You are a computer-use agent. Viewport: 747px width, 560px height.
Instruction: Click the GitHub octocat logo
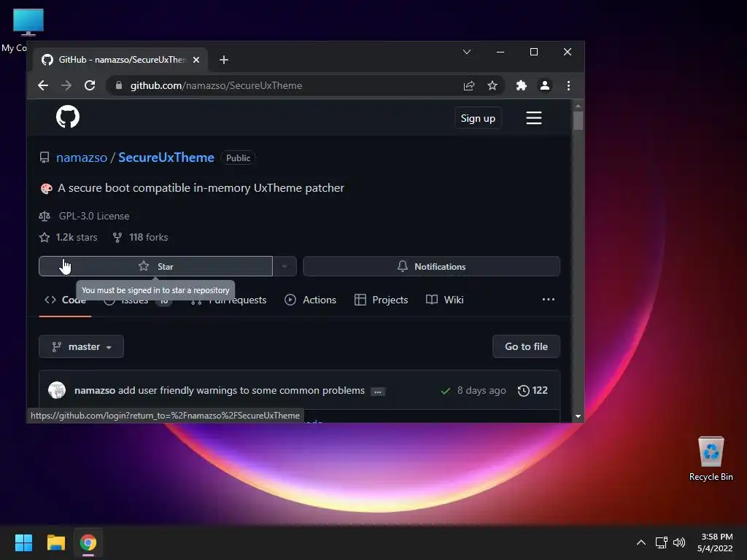tap(68, 117)
